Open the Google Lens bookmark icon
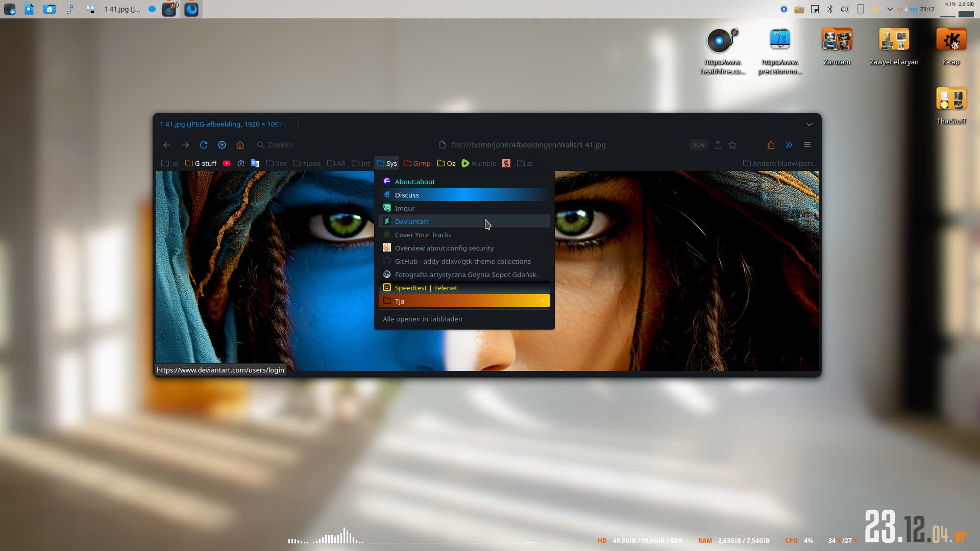 241,163
